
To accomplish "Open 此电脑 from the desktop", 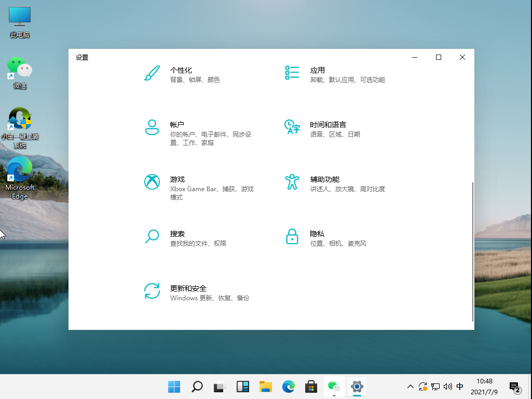I will click(19, 20).
